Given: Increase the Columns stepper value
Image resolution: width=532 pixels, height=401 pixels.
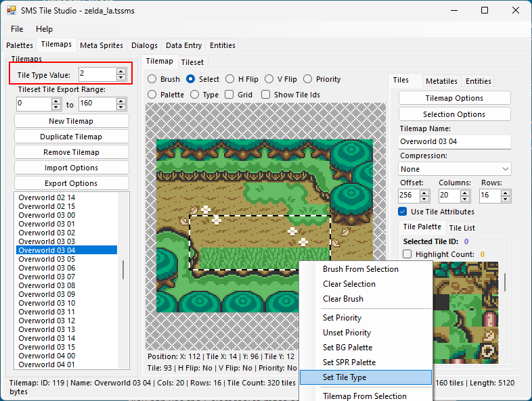Looking at the screenshot, I should [465, 193].
